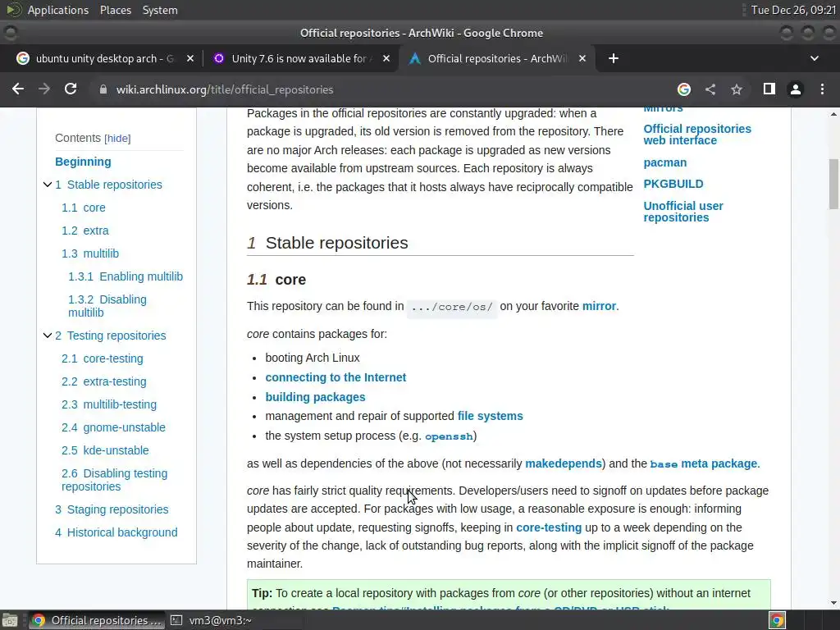Open the Applications menu

tap(58, 10)
